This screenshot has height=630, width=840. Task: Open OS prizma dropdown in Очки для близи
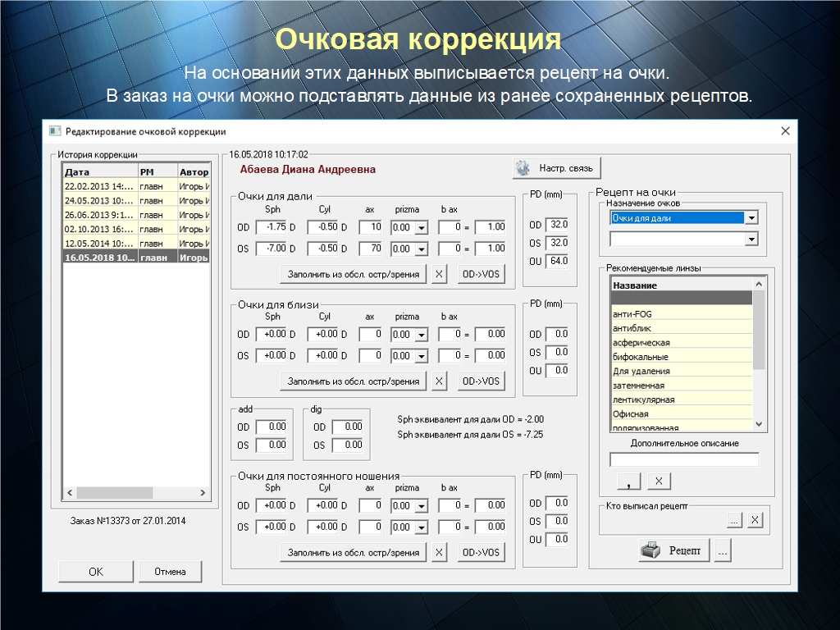(x=422, y=355)
